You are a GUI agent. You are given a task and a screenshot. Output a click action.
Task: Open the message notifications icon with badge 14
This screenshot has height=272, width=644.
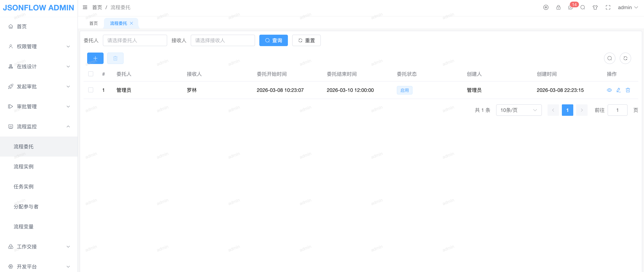[x=570, y=8]
